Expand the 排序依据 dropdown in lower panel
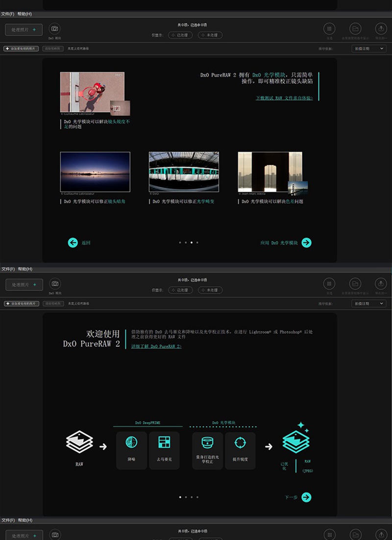 (368, 303)
